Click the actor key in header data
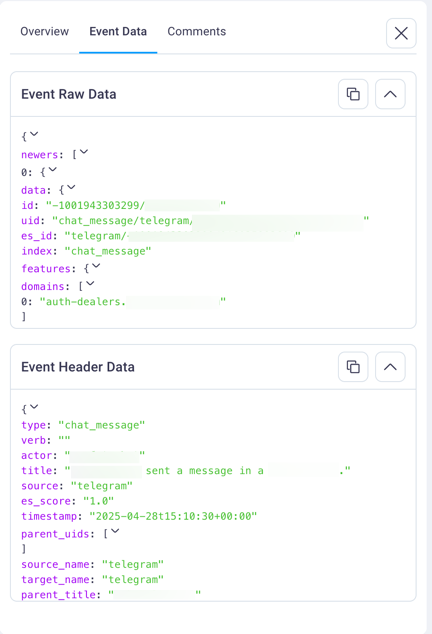Viewport: 432px width, 634px height. tap(38, 456)
